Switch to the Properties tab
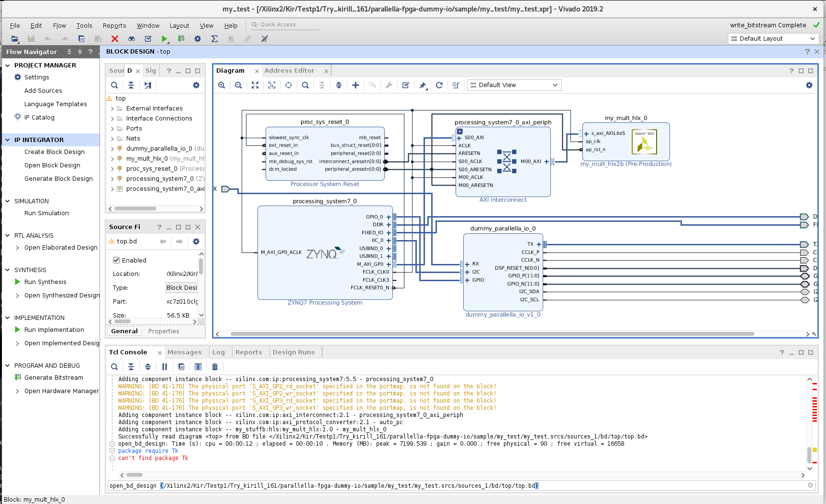The height and width of the screenshot is (504, 826). (x=164, y=331)
